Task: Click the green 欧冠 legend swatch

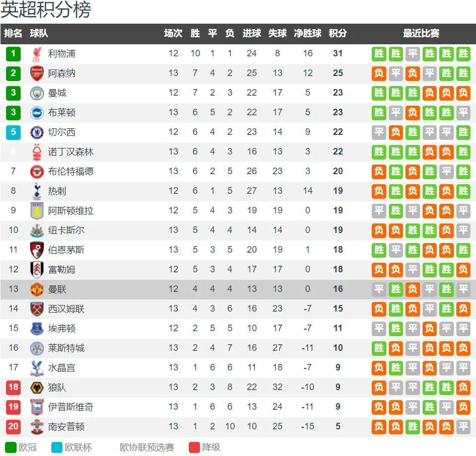Action: click(x=11, y=447)
